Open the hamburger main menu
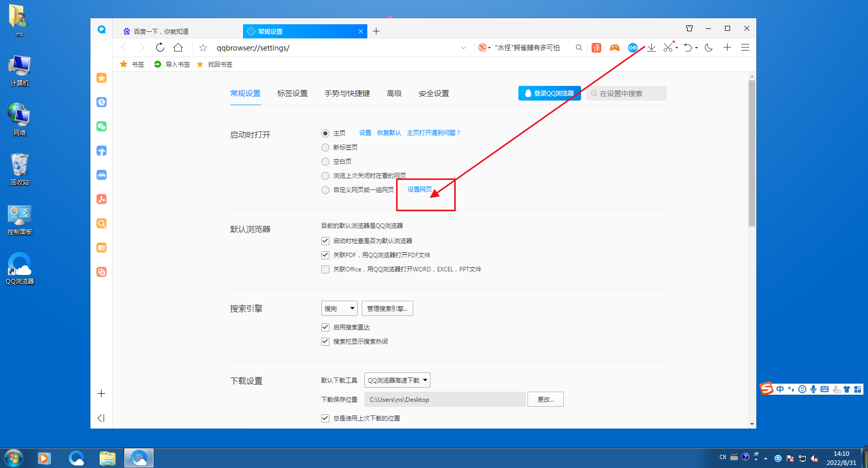 point(745,48)
